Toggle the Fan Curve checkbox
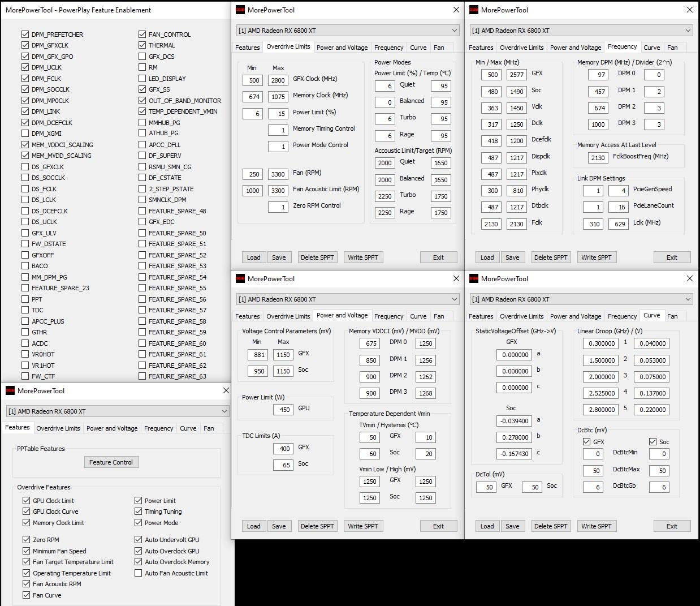The width and height of the screenshot is (700, 606). (x=26, y=595)
